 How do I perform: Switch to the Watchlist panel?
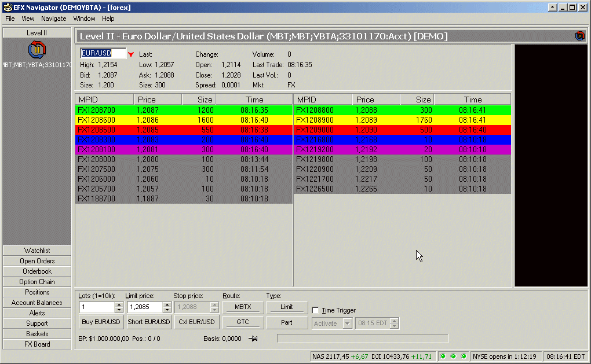37,251
